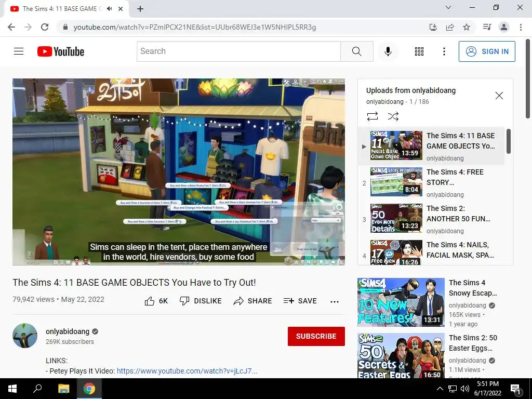
Task: Go back in browser
Action: click(11, 27)
